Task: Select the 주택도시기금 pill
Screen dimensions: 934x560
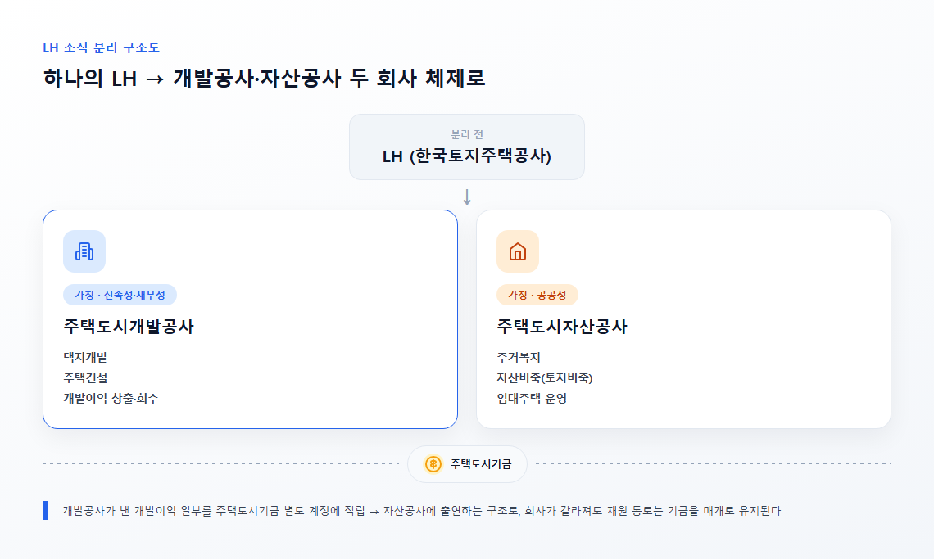Action: click(x=467, y=464)
